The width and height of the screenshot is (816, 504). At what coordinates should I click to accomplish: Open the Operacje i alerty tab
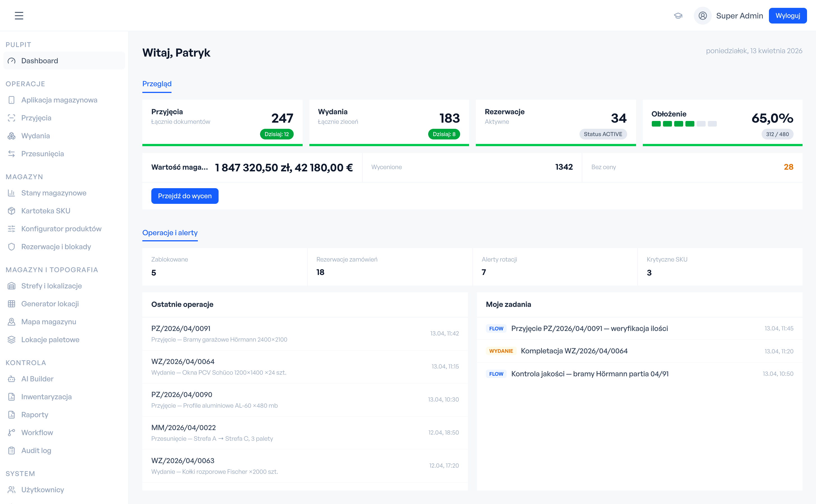170,233
